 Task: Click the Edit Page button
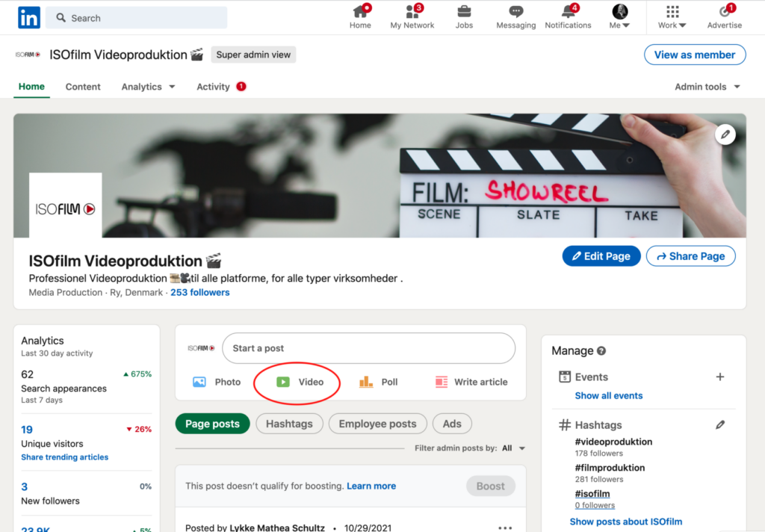click(x=601, y=256)
